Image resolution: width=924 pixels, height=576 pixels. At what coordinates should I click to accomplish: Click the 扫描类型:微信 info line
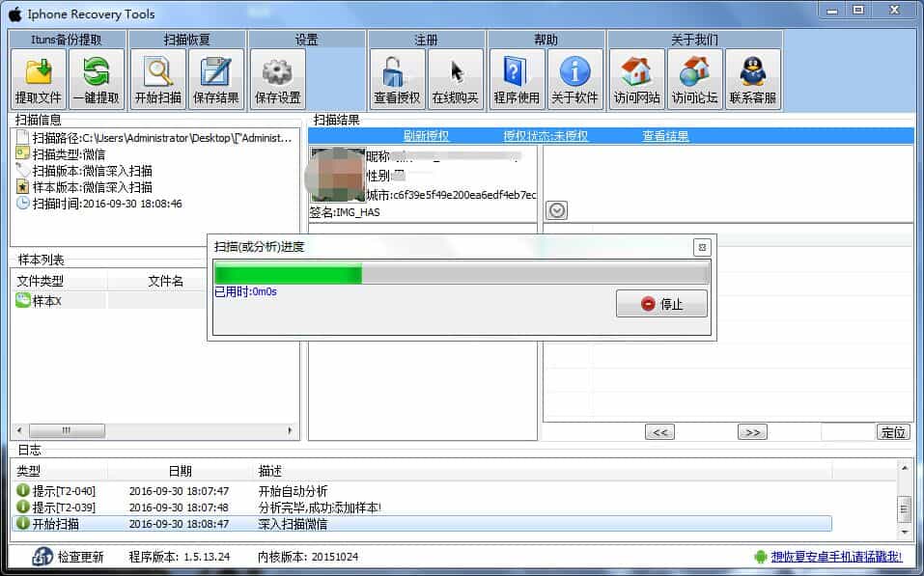61,154
